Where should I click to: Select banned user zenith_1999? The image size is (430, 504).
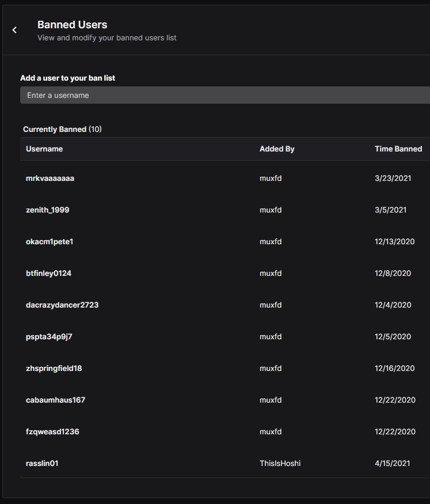point(48,210)
